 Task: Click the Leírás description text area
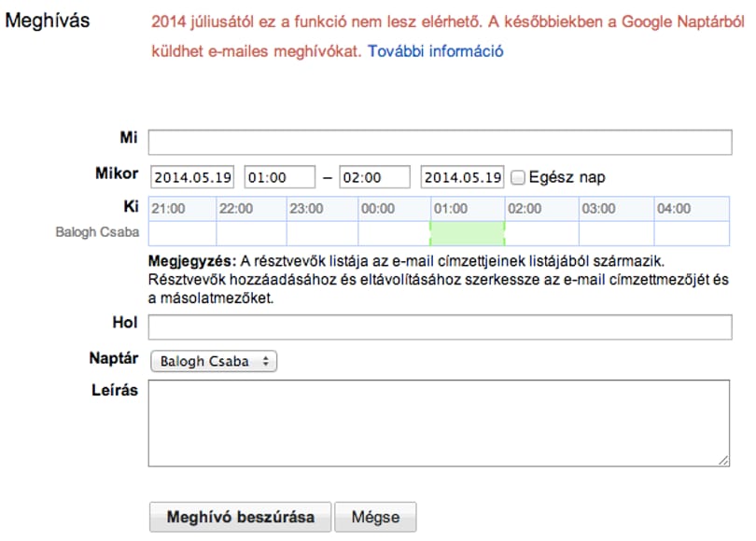point(439,423)
